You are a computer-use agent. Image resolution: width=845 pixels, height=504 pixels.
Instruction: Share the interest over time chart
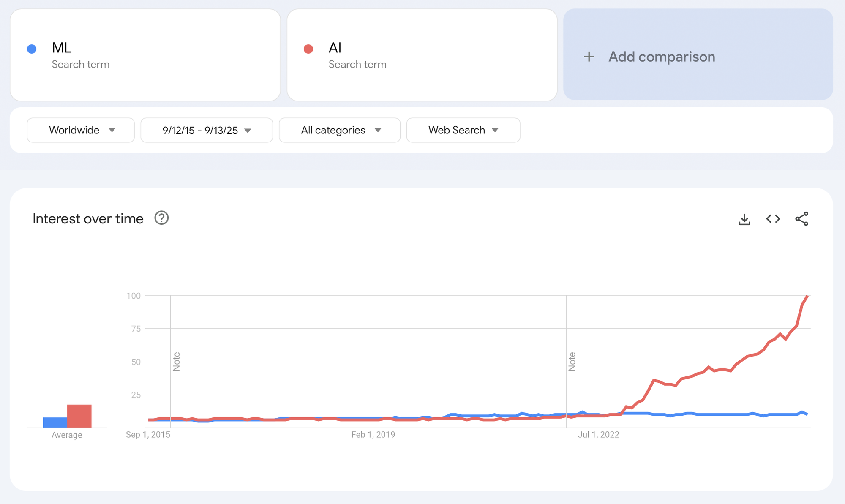(801, 219)
